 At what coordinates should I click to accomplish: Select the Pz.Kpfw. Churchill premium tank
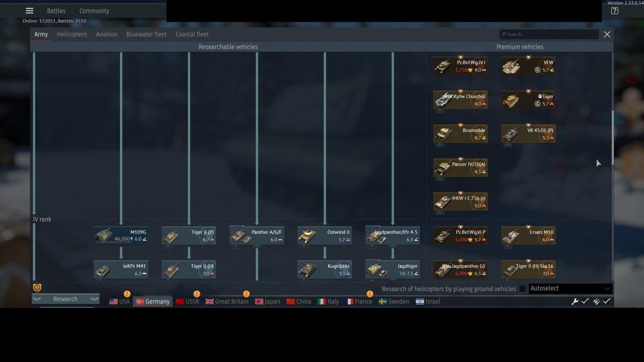[460, 100]
